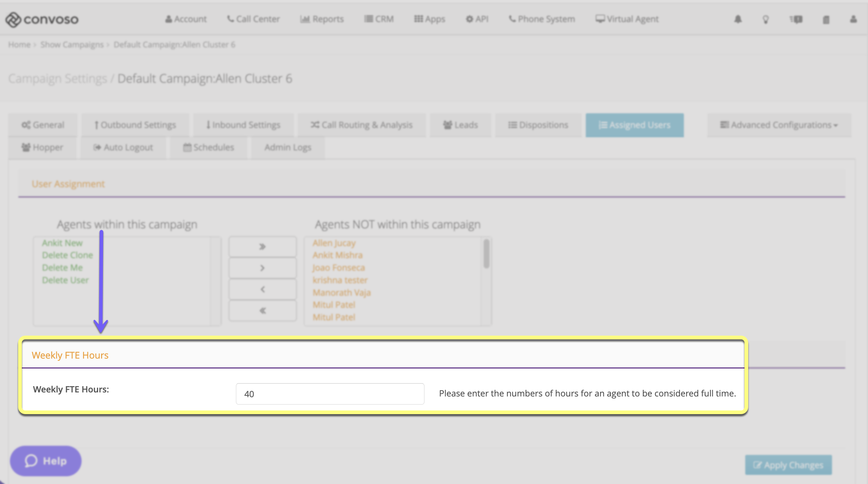Click the clipboard icon in header
Screen dimensions: 868x484
click(826, 19)
